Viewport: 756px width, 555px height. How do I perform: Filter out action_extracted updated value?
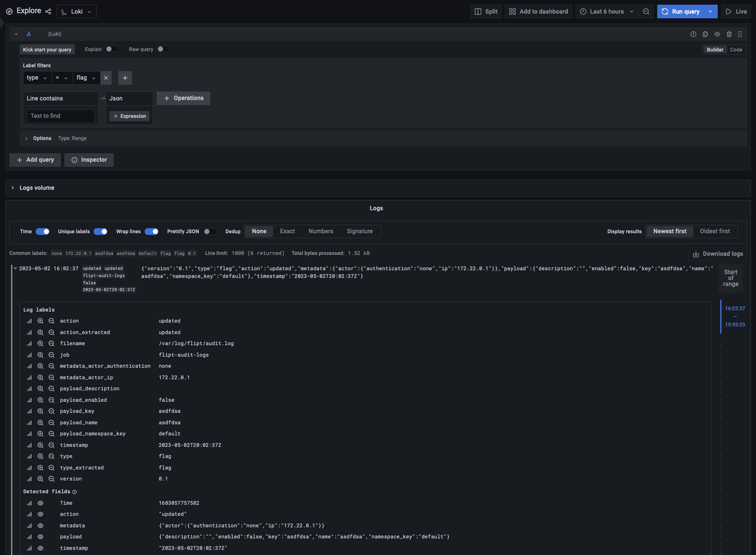[x=52, y=332]
